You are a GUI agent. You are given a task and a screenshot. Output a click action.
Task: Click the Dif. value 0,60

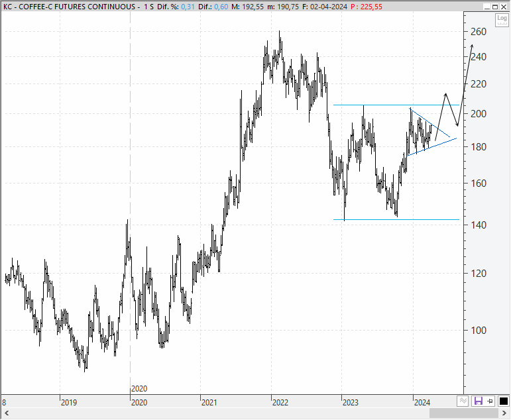pos(221,7)
